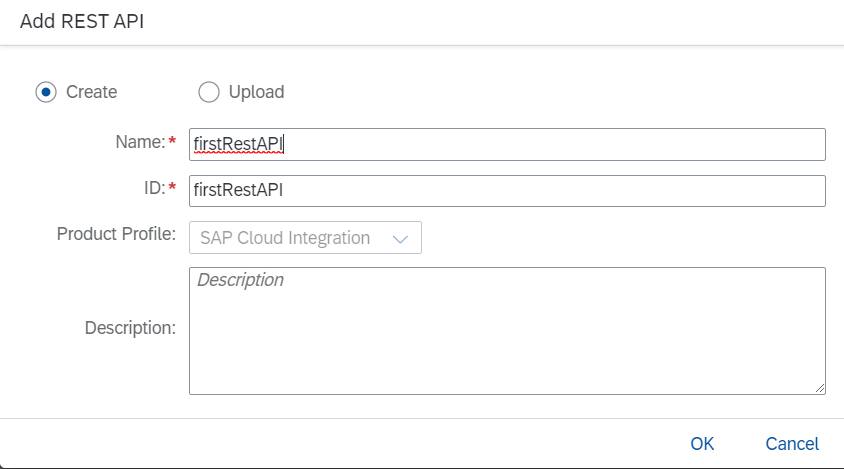This screenshot has width=844, height=469.
Task: Click the Upload option label text
Action: point(256,92)
